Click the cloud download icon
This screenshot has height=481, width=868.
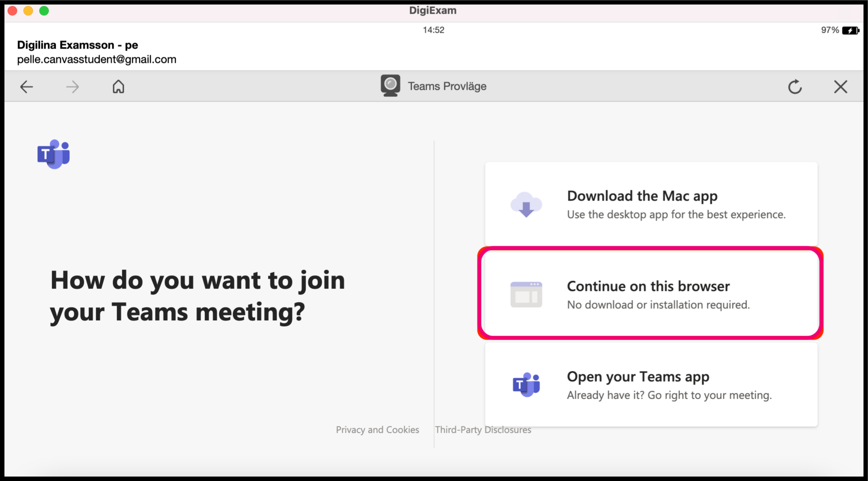point(526,205)
